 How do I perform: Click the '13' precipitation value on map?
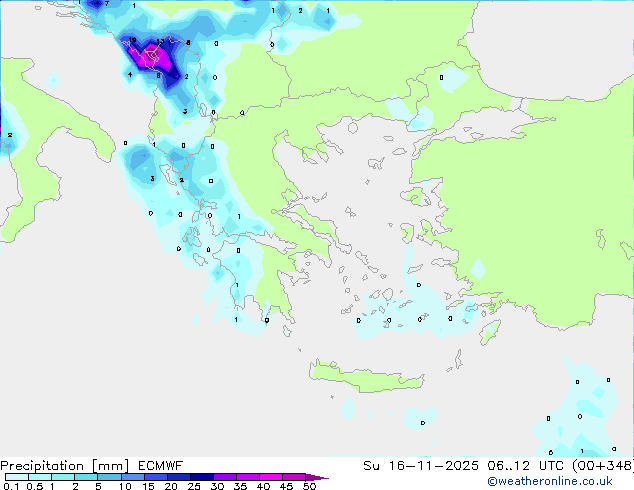(x=160, y=41)
